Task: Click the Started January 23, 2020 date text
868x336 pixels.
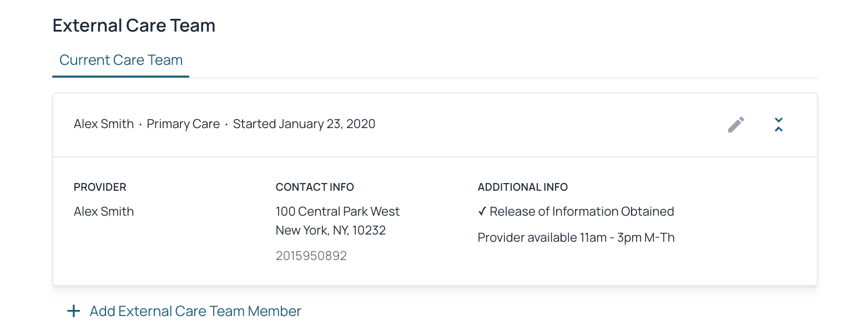Action: (304, 124)
